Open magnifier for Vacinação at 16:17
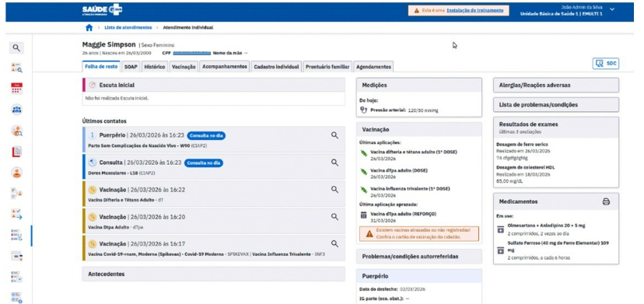 (334, 243)
